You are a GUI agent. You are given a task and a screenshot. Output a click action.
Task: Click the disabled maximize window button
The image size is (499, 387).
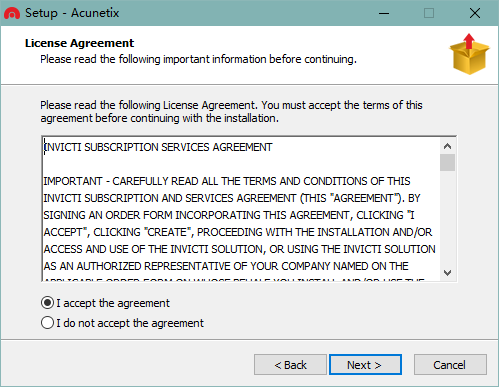pyautogui.click(x=429, y=13)
